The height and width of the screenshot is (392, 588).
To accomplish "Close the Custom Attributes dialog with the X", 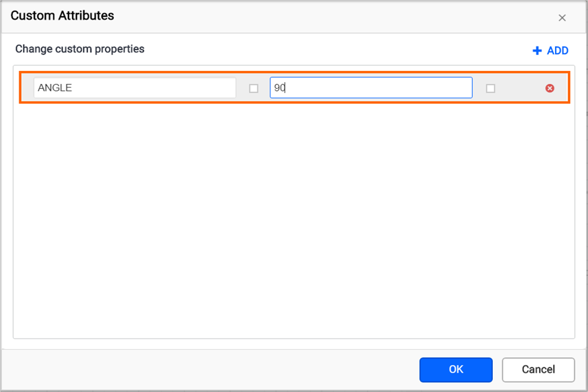I will tap(563, 17).
